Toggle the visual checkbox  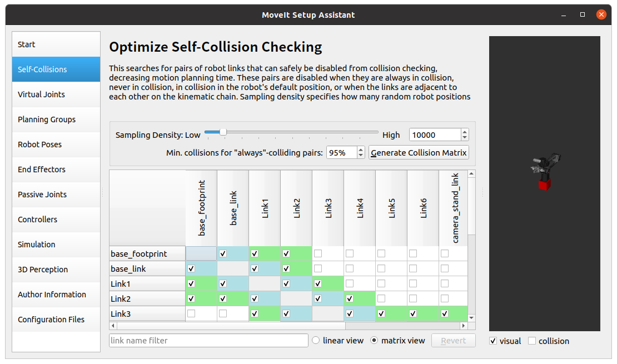[493, 341]
